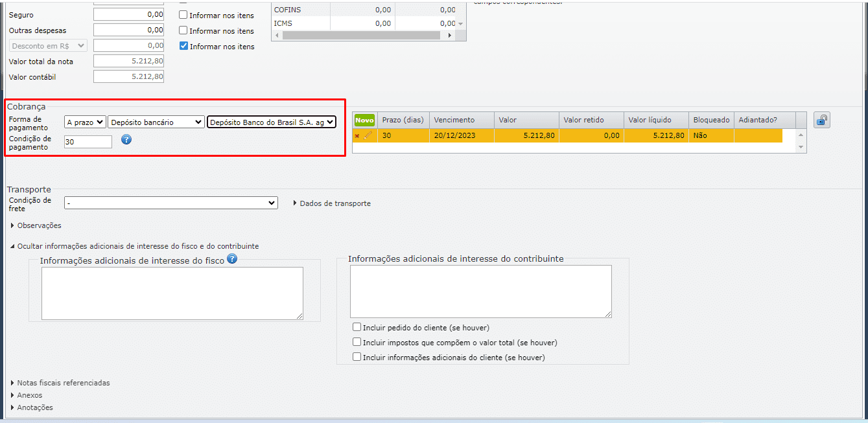Delete the 30-day installment row

[357, 135]
